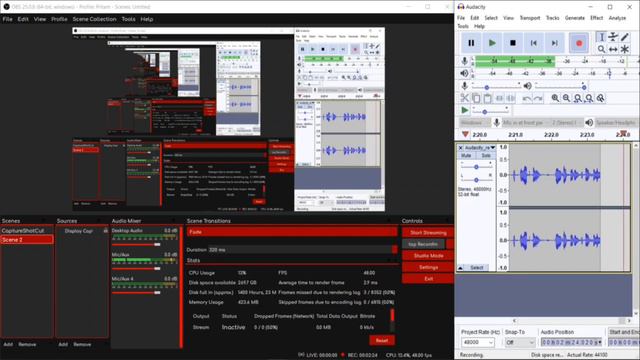Click the Trim audio icon in Audacity
This screenshot has height=360, width=640.
pyautogui.click(x=499, y=98)
